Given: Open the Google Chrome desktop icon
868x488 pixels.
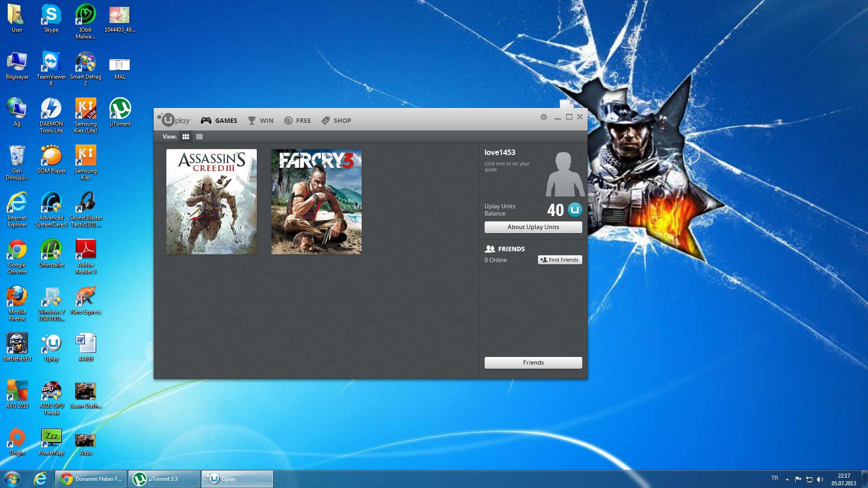Looking at the screenshot, I should (x=17, y=256).
